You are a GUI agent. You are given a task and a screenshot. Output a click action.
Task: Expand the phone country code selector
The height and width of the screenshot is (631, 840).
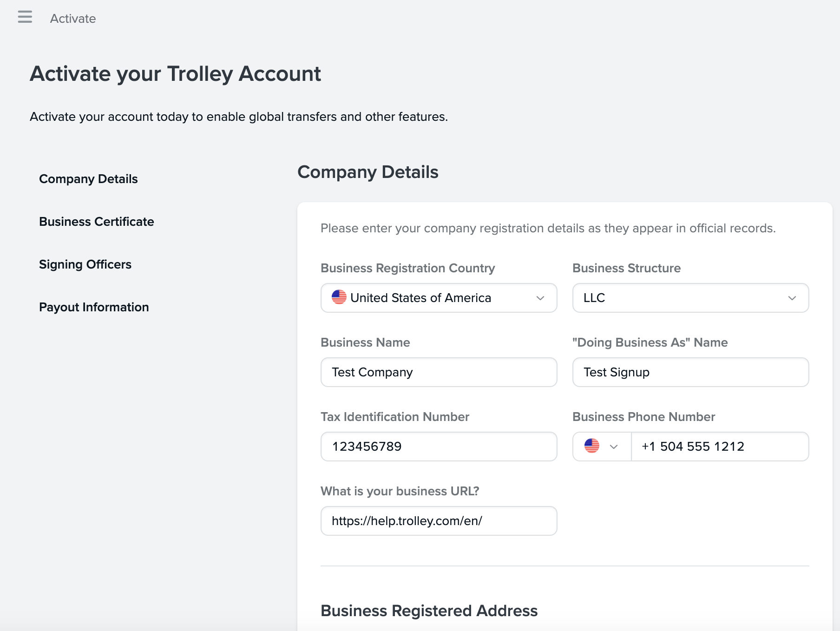[x=601, y=447]
